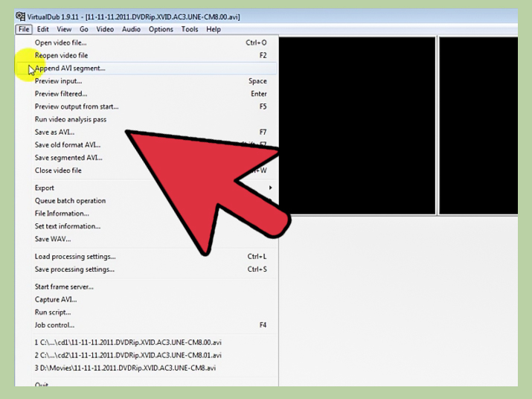Expand the Export submenu
The image size is (532, 399).
45,188
